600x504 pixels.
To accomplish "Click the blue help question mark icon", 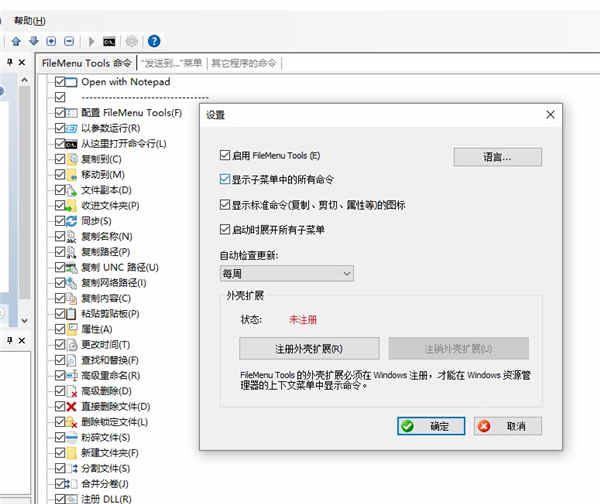I will coord(154,41).
